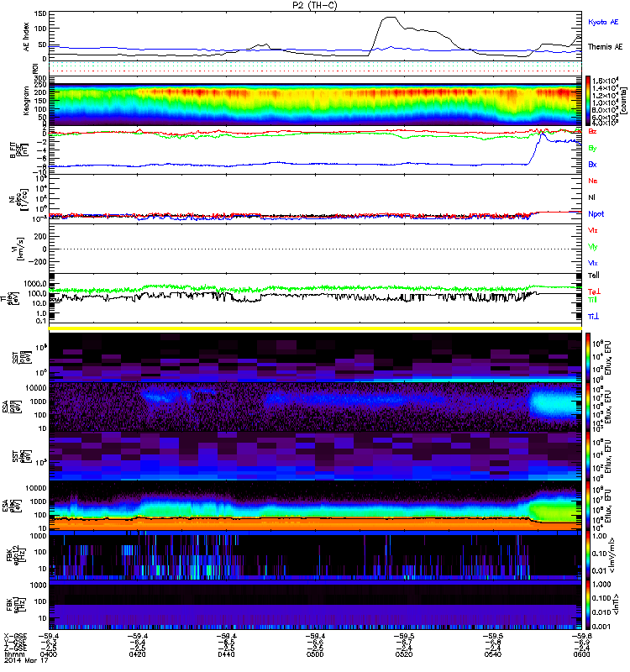Click the B_FIT axis label
Image resolution: width=630 pixels, height=672 pixels.
coord(18,150)
